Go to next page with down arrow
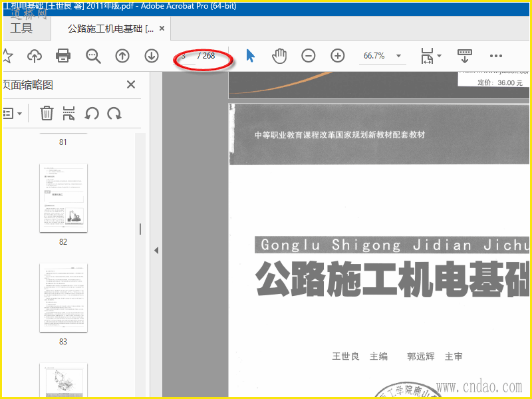The width and height of the screenshot is (532, 399). (x=152, y=56)
